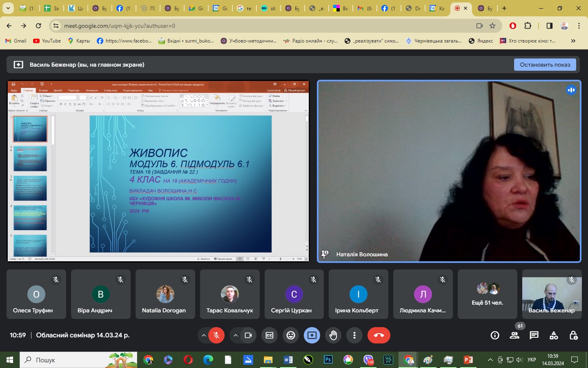Show hidden system tray icons arrow
Screen dimensions: 588x368
pos(490,360)
